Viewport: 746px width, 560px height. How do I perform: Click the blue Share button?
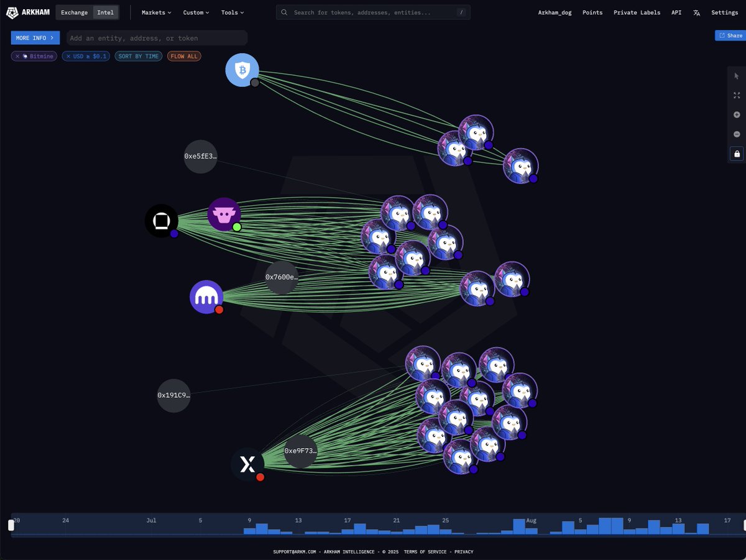pyautogui.click(x=729, y=35)
